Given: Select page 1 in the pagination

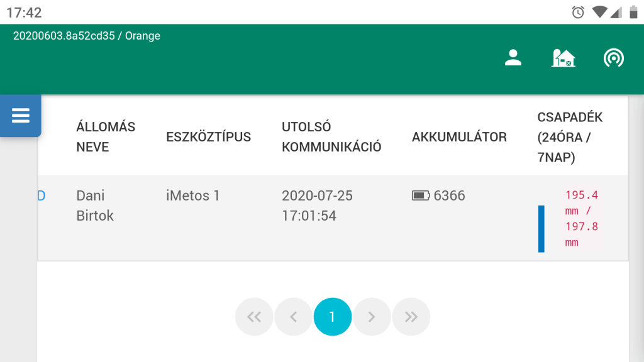Looking at the screenshot, I should (x=332, y=317).
